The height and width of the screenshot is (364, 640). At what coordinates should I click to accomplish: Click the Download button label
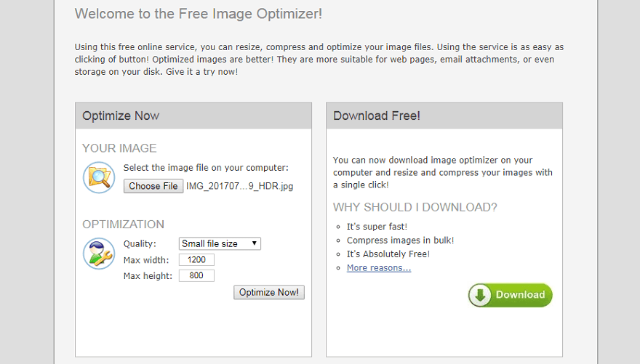[520, 295]
